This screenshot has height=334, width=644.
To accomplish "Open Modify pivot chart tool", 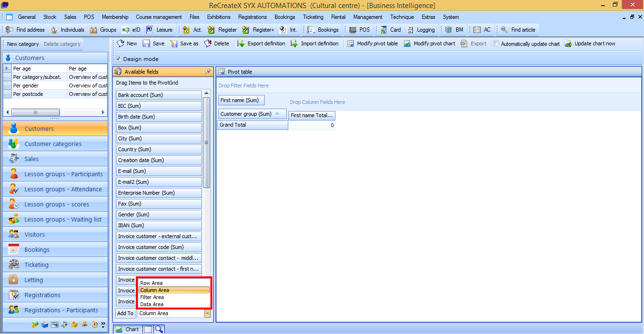I will tap(407, 43).
